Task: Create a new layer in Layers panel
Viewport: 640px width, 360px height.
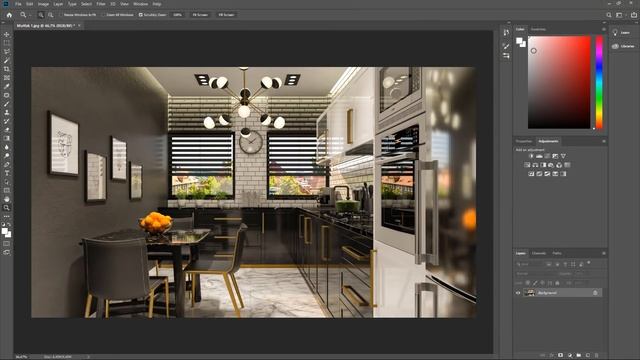Action: pyautogui.click(x=588, y=356)
